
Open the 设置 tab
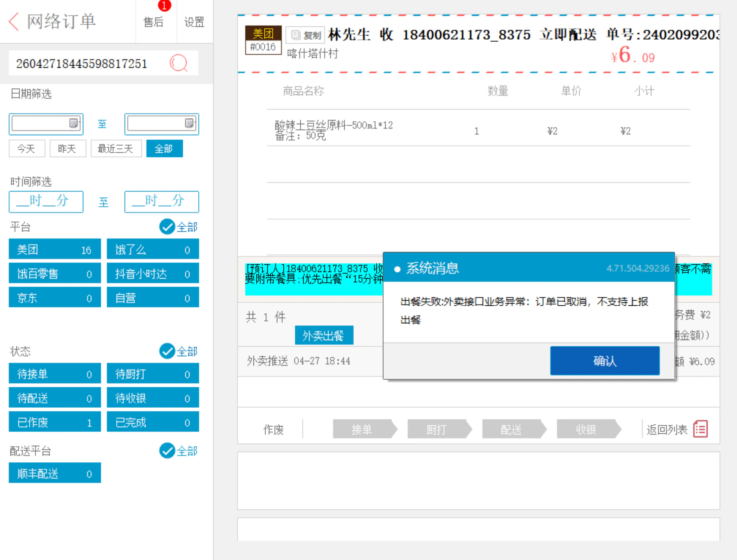tap(194, 22)
